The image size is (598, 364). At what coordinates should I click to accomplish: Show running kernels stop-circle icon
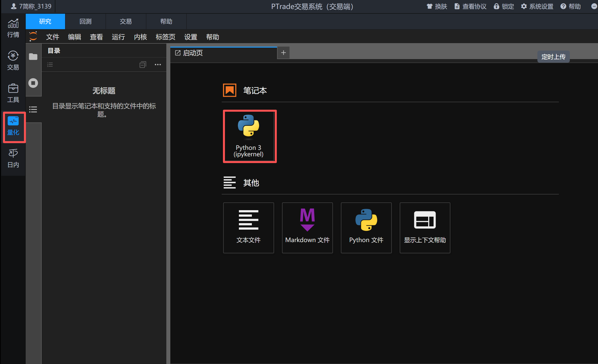(x=33, y=83)
